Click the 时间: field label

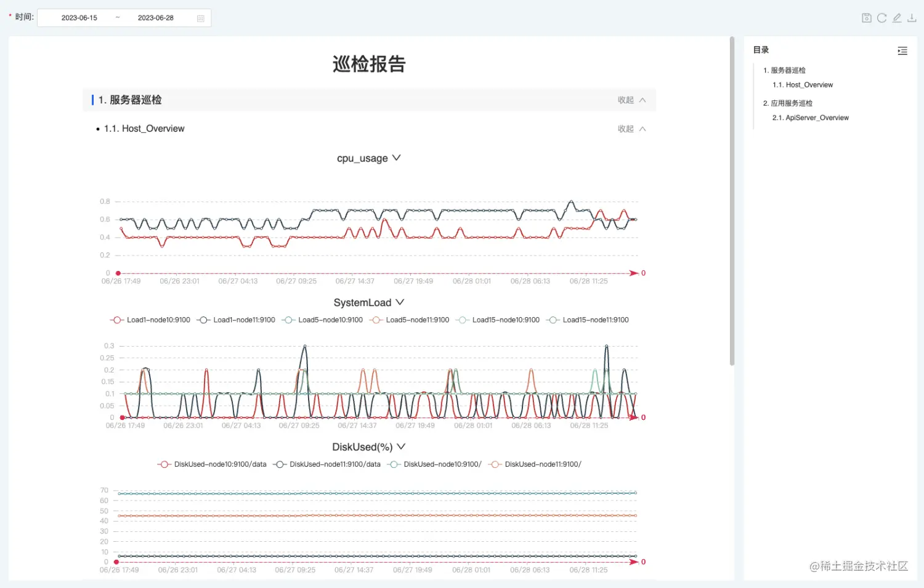click(x=24, y=17)
